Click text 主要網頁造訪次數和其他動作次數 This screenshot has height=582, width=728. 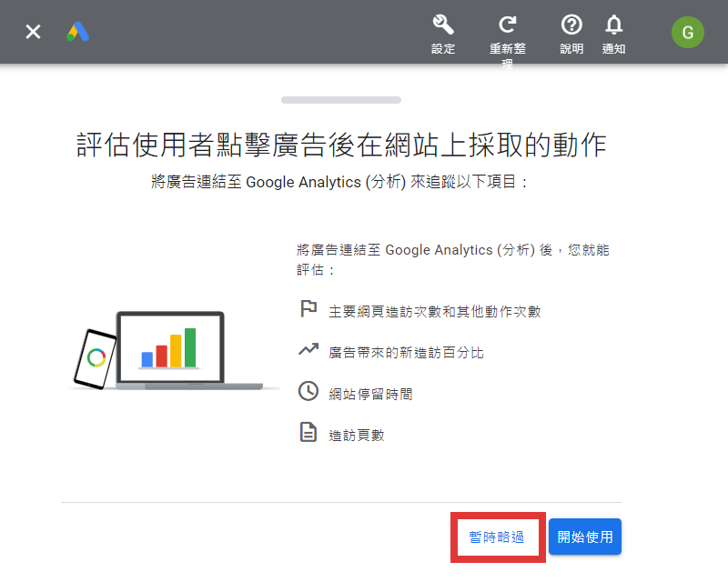pyautogui.click(x=435, y=311)
